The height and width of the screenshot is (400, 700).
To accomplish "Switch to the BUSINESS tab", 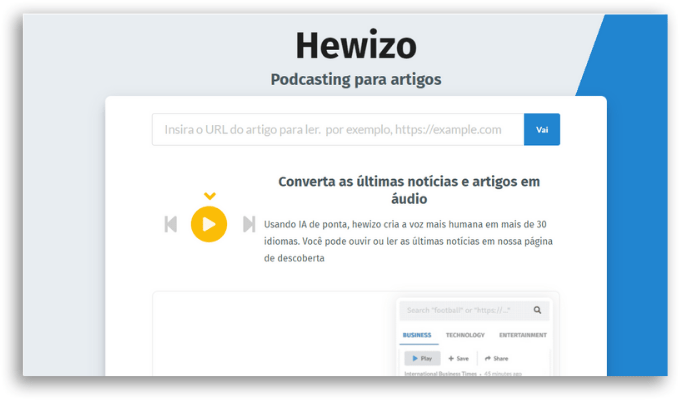I will pyautogui.click(x=417, y=335).
